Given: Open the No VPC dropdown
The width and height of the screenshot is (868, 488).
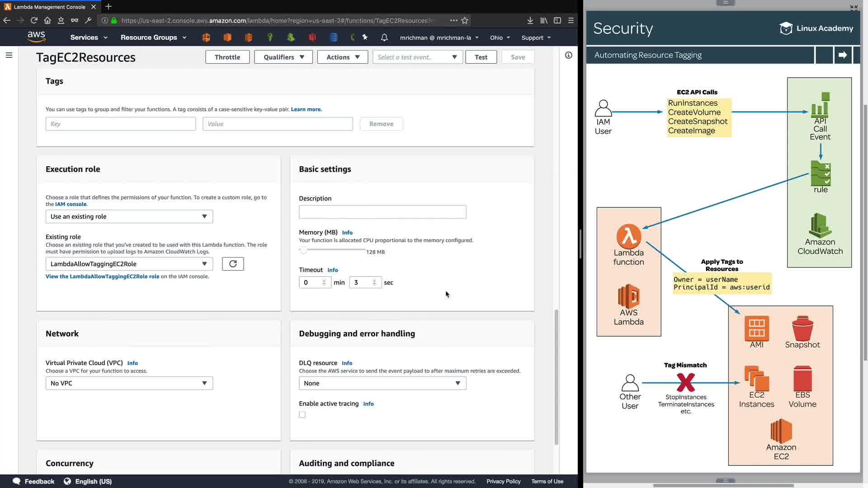Looking at the screenshot, I should (129, 383).
